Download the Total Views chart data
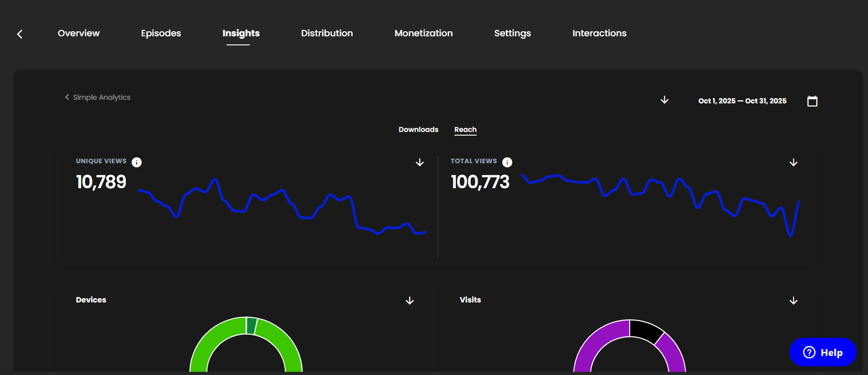The image size is (868, 375). point(794,162)
